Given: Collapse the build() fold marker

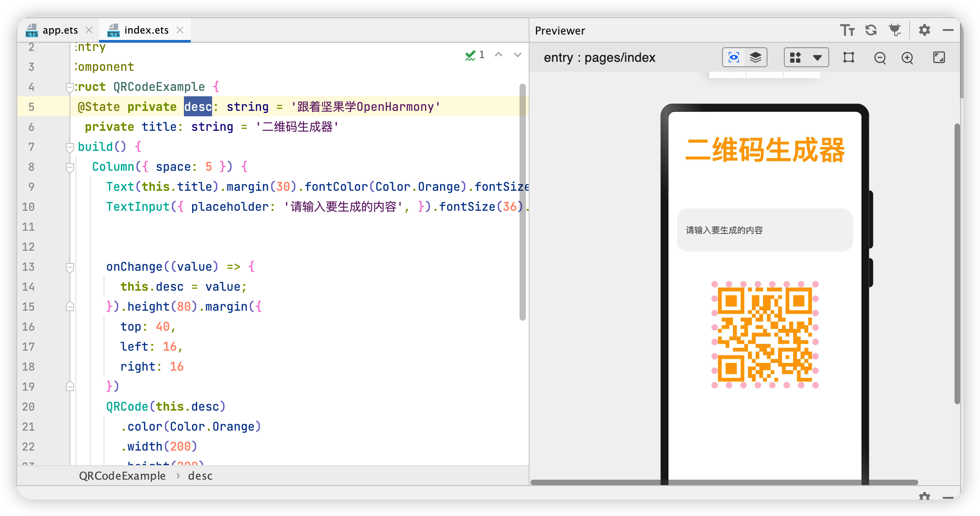Looking at the screenshot, I should tap(70, 147).
